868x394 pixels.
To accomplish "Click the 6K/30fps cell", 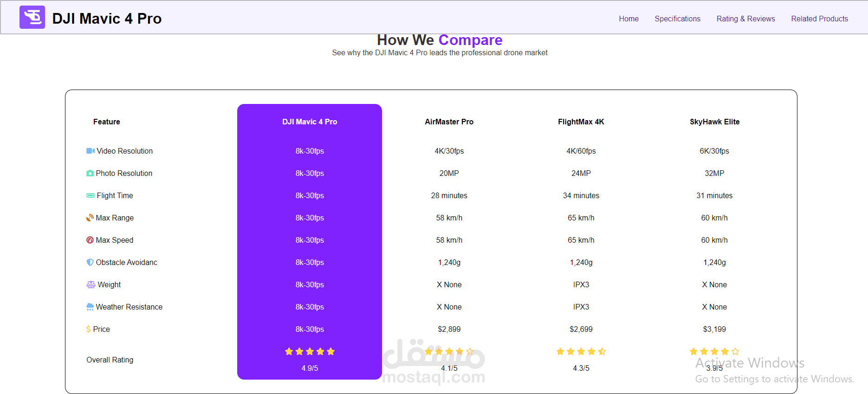I will tap(714, 151).
